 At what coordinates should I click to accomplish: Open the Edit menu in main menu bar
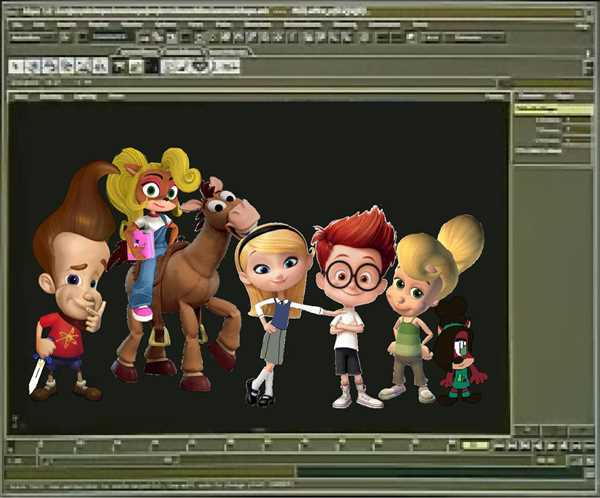(39, 25)
